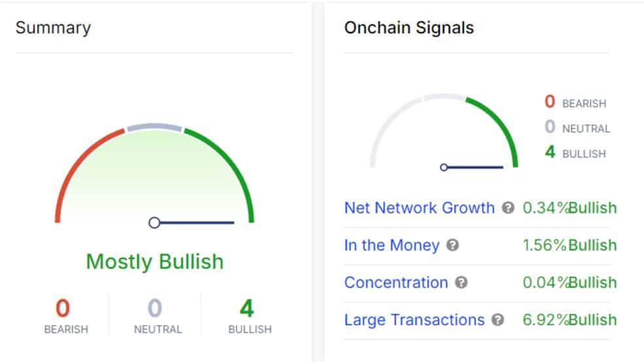Click the Onchain Signals heading
644x363 pixels.
click(x=409, y=28)
